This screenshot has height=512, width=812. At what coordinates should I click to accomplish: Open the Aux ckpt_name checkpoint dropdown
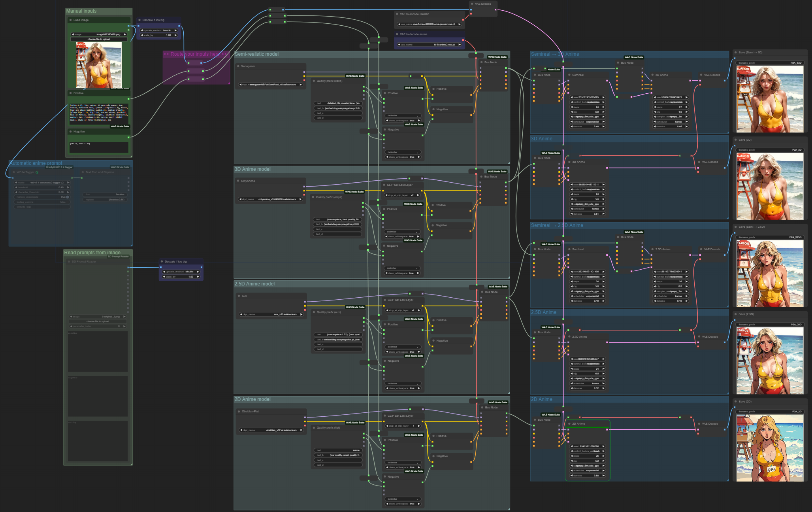[x=271, y=314]
